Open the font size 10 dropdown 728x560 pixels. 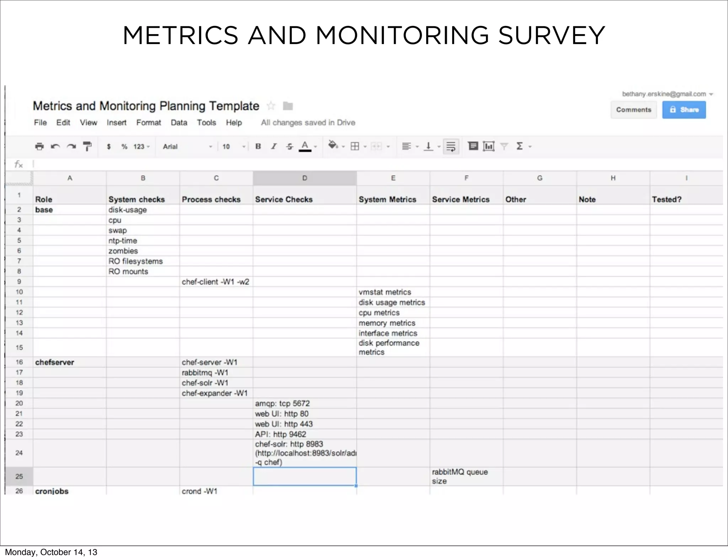pyautogui.click(x=234, y=146)
